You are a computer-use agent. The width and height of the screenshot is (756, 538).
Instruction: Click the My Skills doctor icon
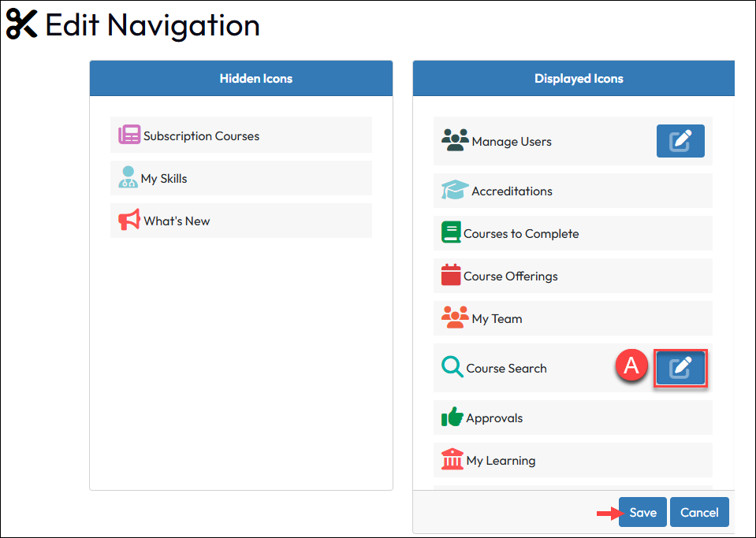tap(128, 177)
